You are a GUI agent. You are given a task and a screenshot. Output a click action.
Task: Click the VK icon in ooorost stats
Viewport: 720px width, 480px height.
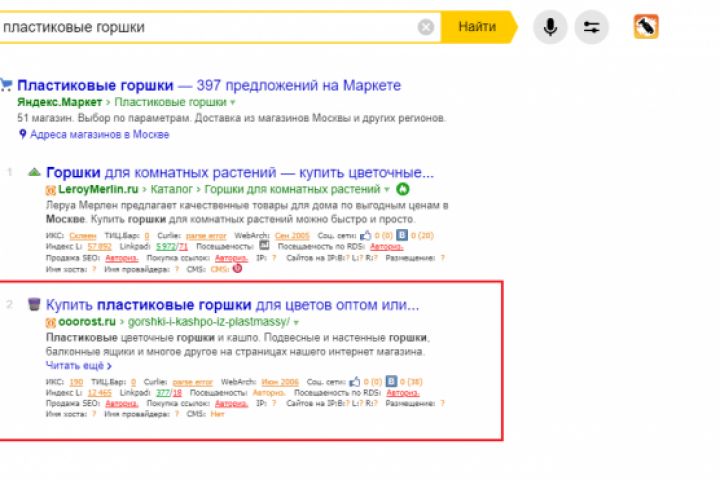[391, 381]
